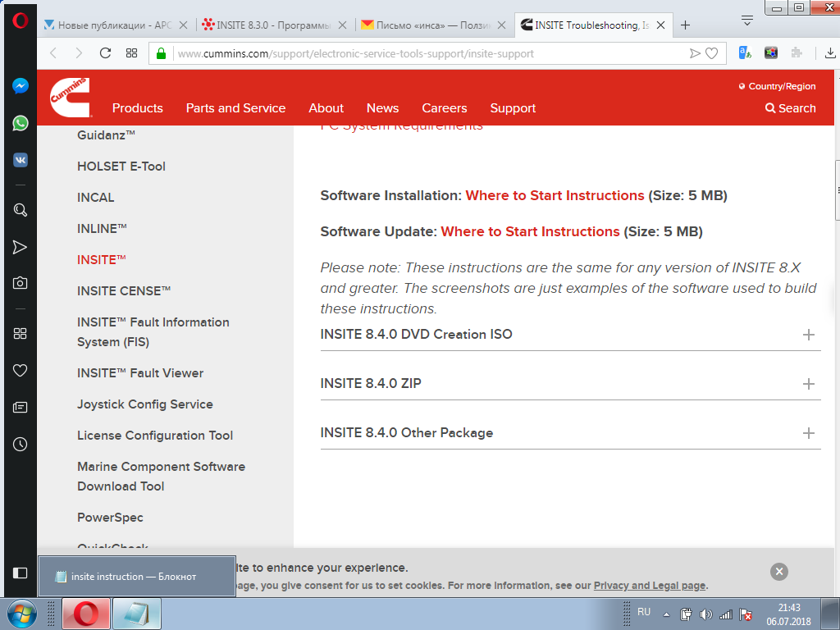Open VK messenger in Opera sidebar
This screenshot has height=630, width=840.
click(21, 160)
